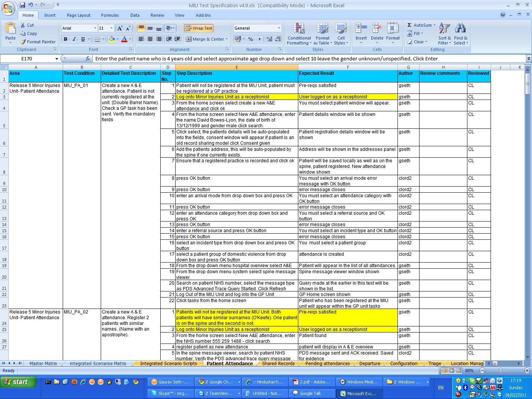Open the Formulas ribbon tab

[x=110, y=15]
